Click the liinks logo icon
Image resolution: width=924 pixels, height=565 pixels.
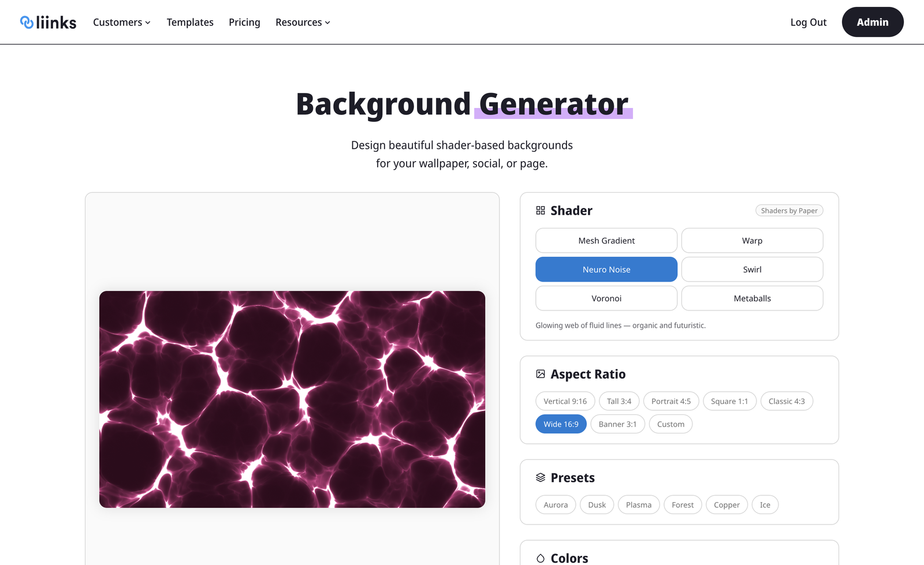tap(25, 22)
